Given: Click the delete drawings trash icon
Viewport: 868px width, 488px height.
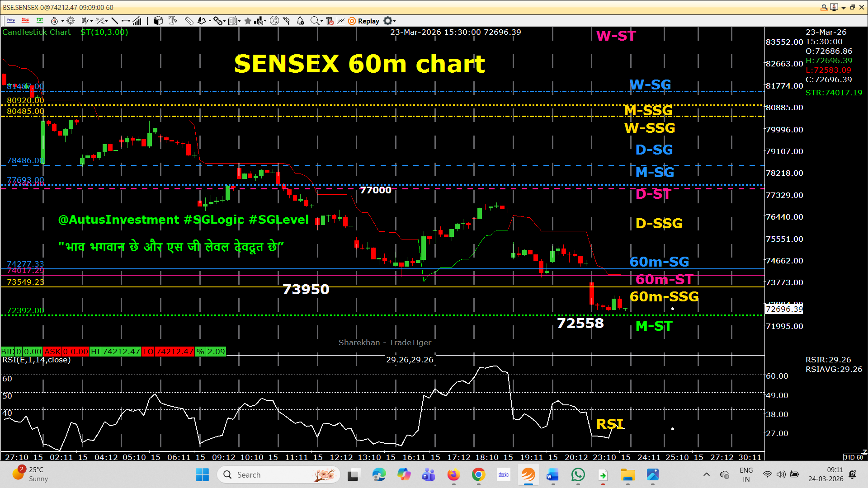Looking at the screenshot, I should click(x=330, y=21).
